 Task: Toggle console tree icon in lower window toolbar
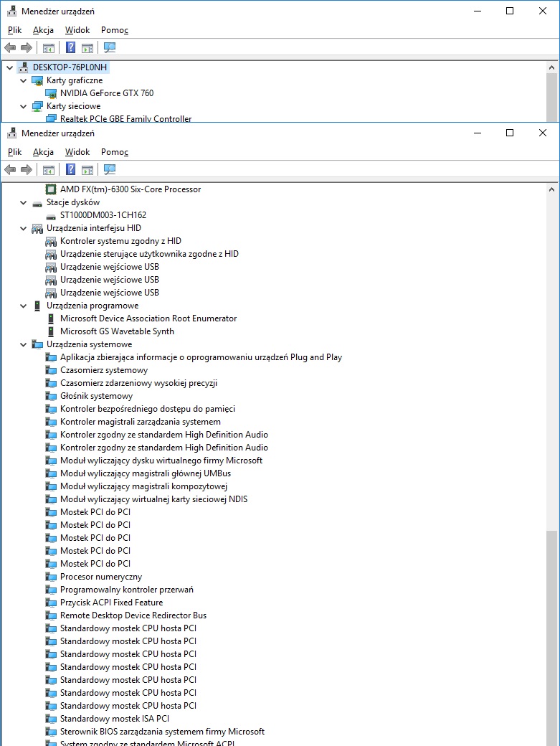click(49, 169)
